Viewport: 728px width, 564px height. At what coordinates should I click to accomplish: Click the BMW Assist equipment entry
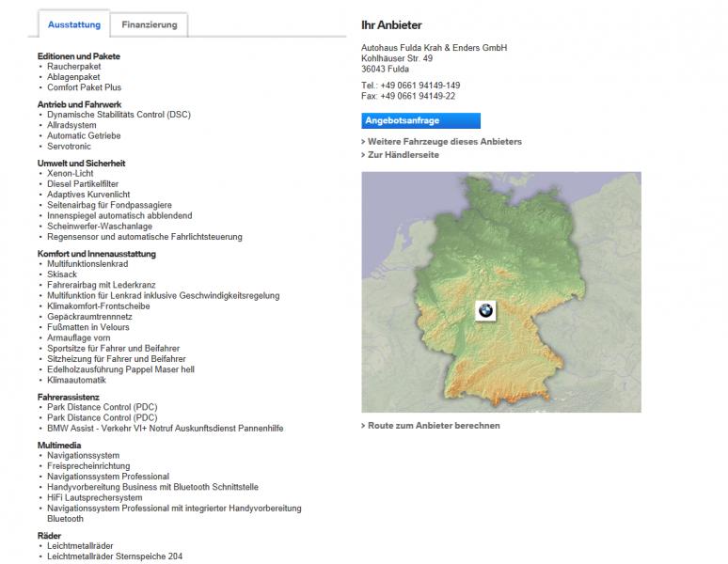point(165,428)
